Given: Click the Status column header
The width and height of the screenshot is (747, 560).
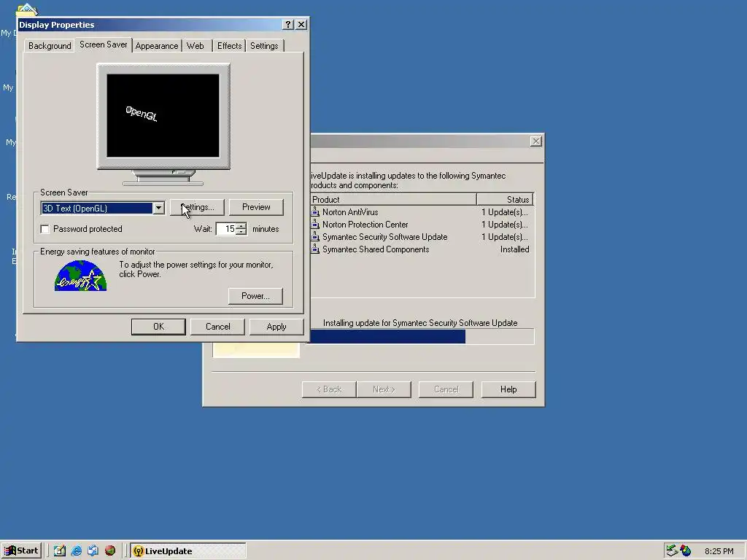Looking at the screenshot, I should [505, 200].
